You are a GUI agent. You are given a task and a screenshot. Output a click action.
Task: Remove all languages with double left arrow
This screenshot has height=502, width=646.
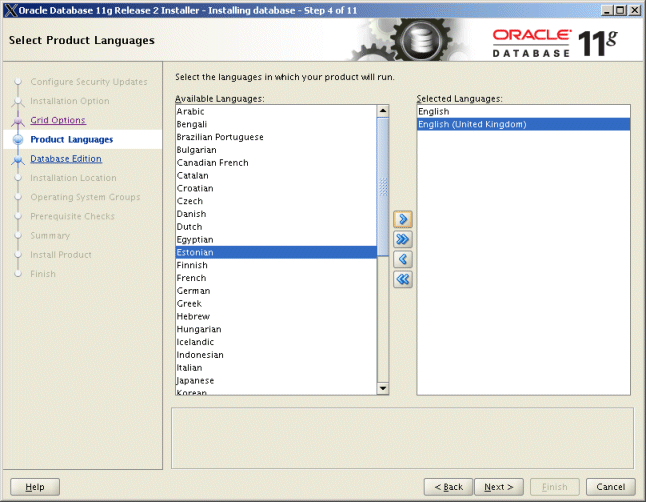click(403, 279)
